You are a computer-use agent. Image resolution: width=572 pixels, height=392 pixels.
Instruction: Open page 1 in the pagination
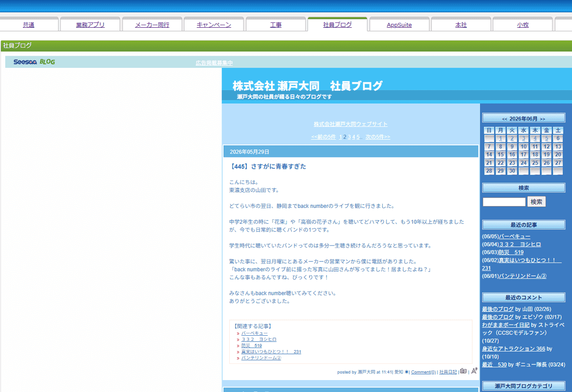[340, 137]
